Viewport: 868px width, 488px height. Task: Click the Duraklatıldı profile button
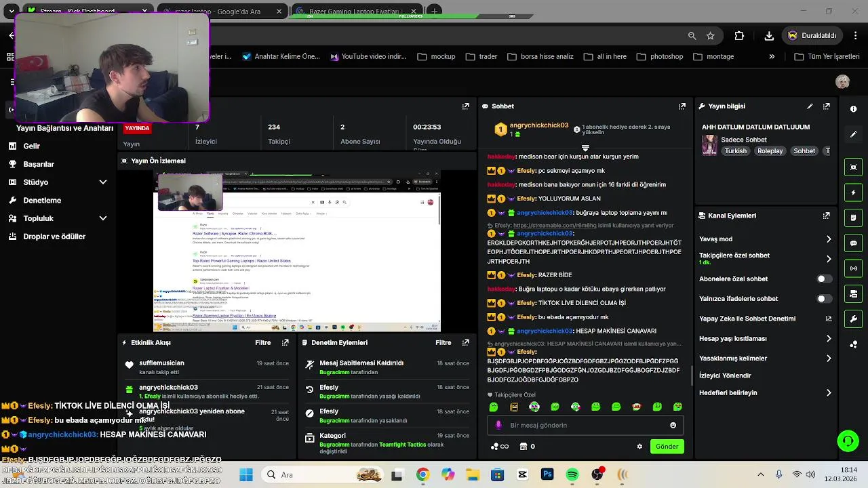(x=813, y=36)
